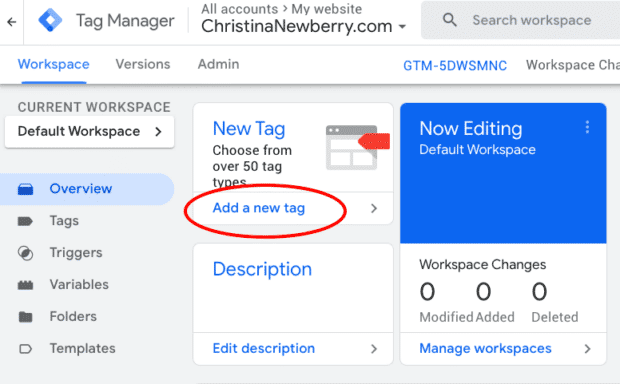This screenshot has height=384, width=620.
Task: Open Folders via its sidebar icon
Action: click(25, 317)
